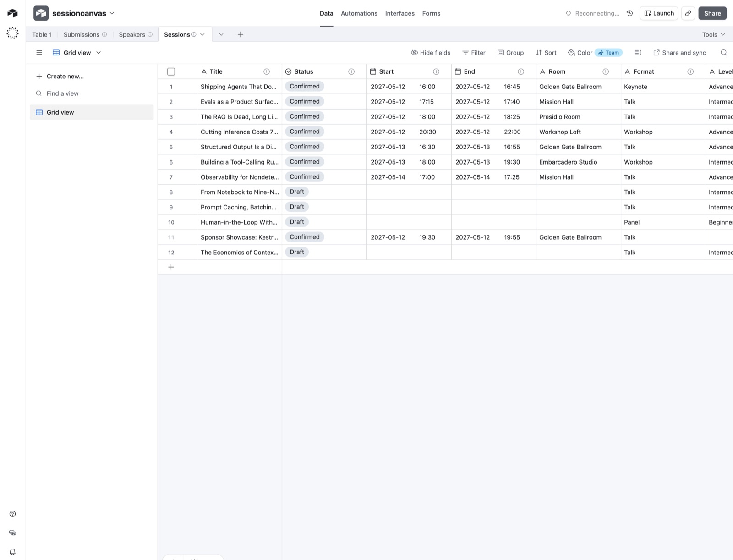The image size is (733, 560).
Task: Click info icon on Format column
Action: (x=690, y=71)
